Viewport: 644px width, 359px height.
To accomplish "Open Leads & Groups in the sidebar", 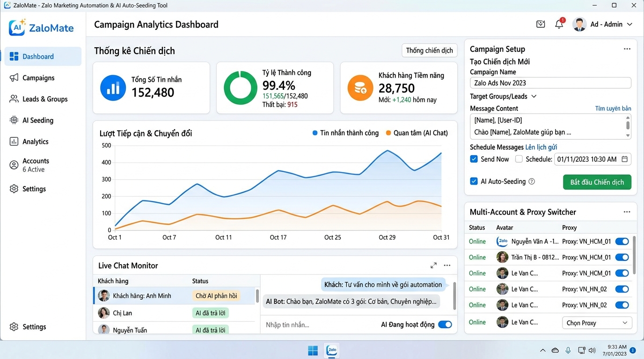I will [x=43, y=99].
